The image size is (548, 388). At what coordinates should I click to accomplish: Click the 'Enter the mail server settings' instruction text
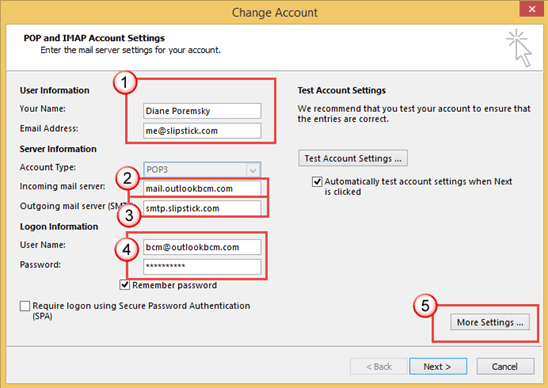coord(130,50)
